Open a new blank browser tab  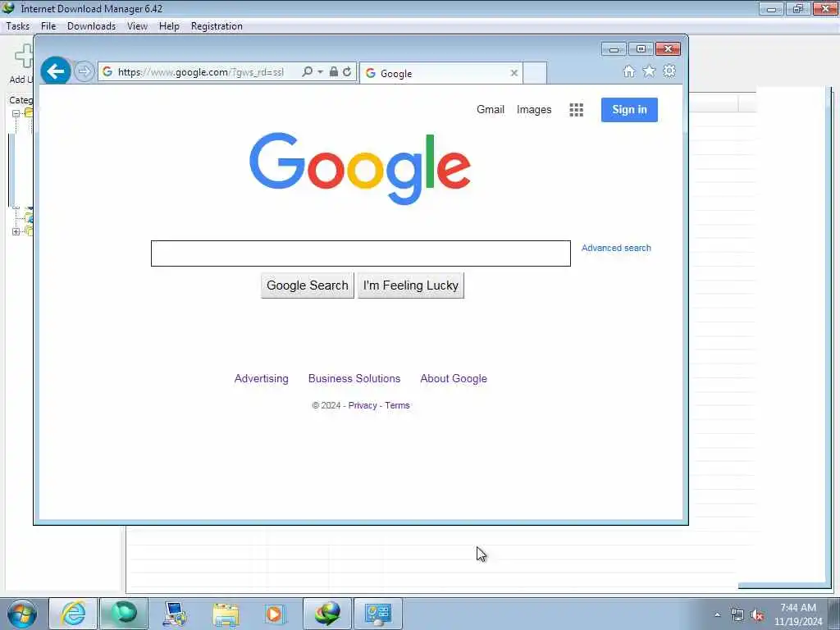[x=535, y=73]
